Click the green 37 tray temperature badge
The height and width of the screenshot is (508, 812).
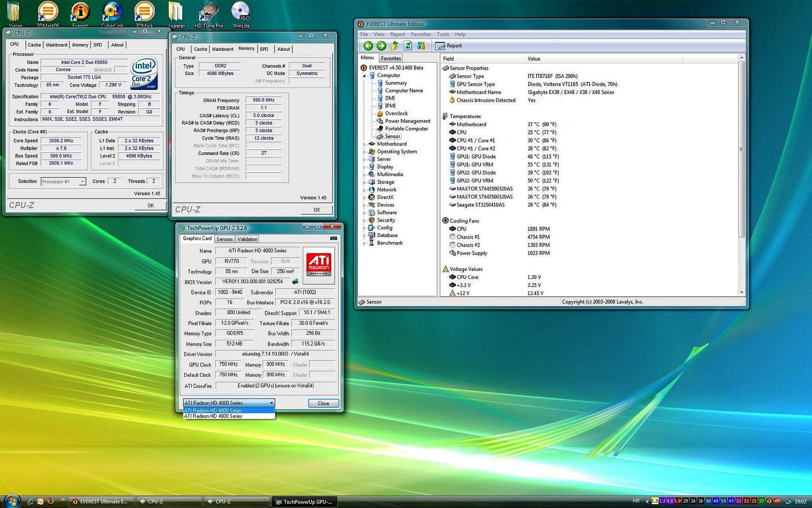tap(762, 501)
